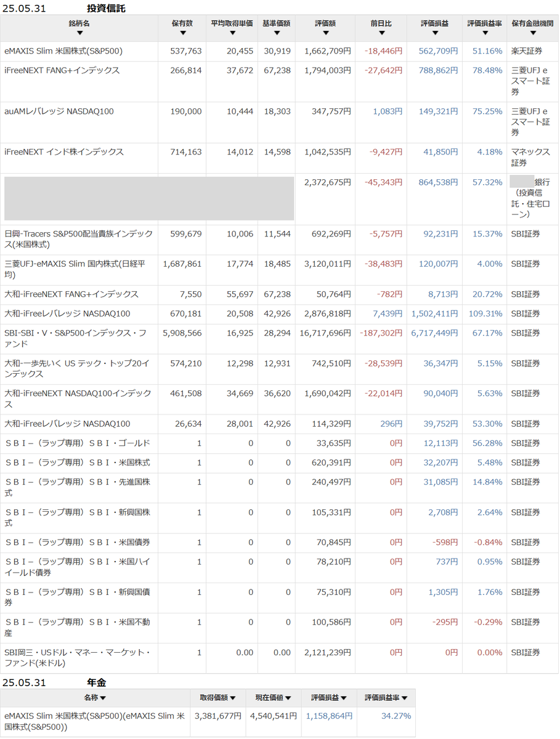Select SBI ラップ専用 新興国株式 fund name
This screenshot has width=560, height=739.
coord(78,517)
